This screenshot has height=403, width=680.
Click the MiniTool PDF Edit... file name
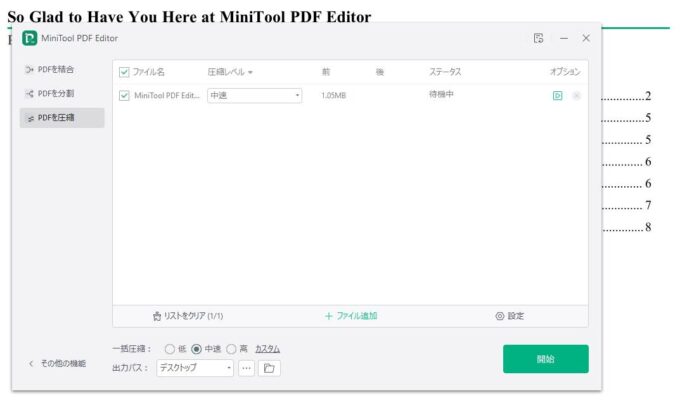[167, 95]
